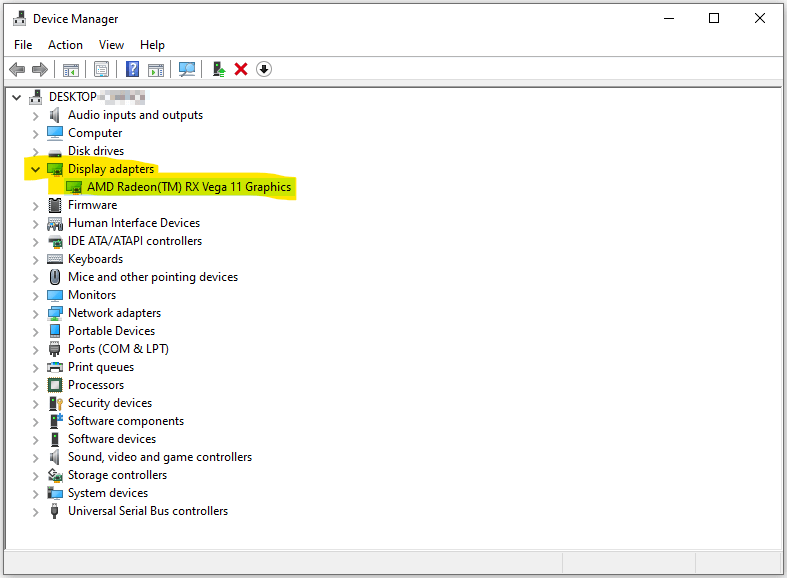Expand the Software devices category

(35, 440)
